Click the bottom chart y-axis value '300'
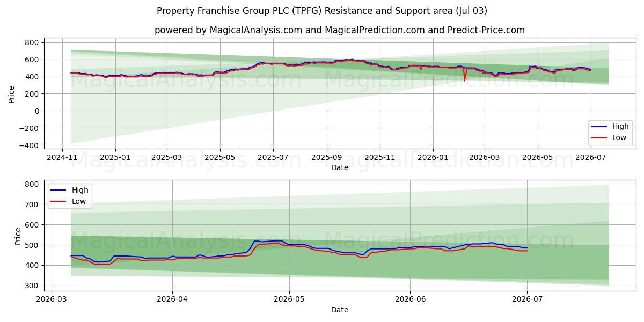 pos(33,286)
